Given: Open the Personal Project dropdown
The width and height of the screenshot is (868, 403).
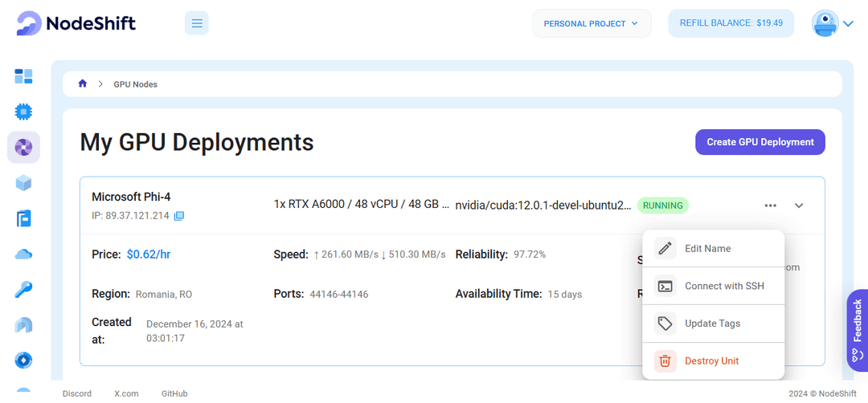Looking at the screenshot, I should [x=592, y=23].
